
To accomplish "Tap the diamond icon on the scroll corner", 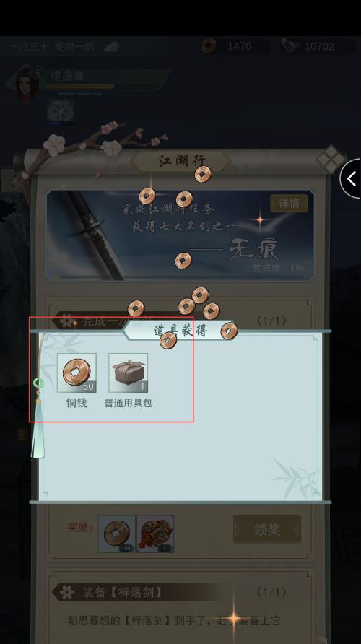I will click(x=330, y=160).
